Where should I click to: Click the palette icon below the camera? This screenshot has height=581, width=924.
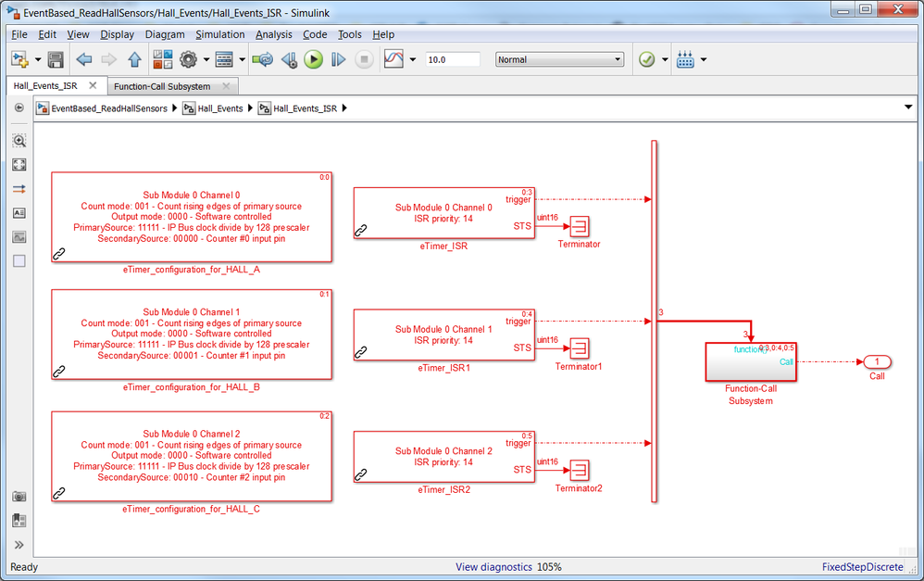19,520
